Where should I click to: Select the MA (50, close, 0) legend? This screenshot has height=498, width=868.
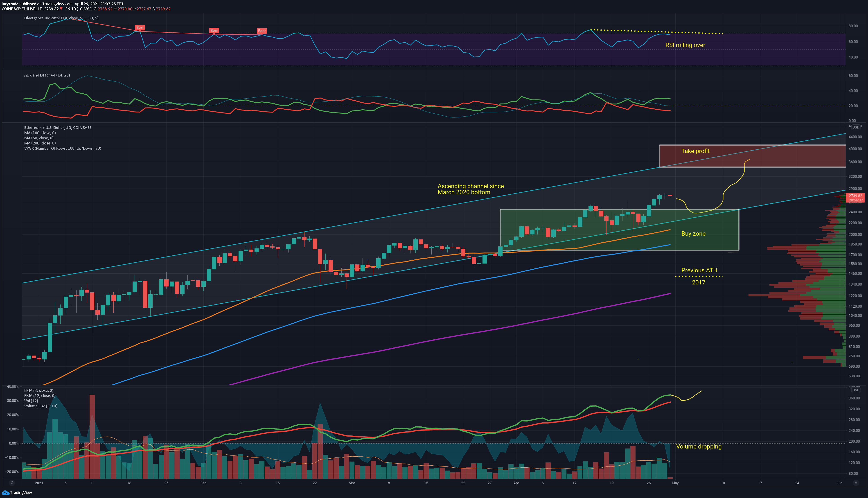tap(39, 138)
